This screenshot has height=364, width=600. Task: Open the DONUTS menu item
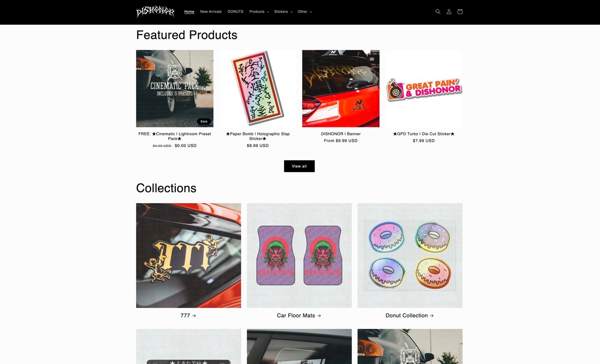235,12
